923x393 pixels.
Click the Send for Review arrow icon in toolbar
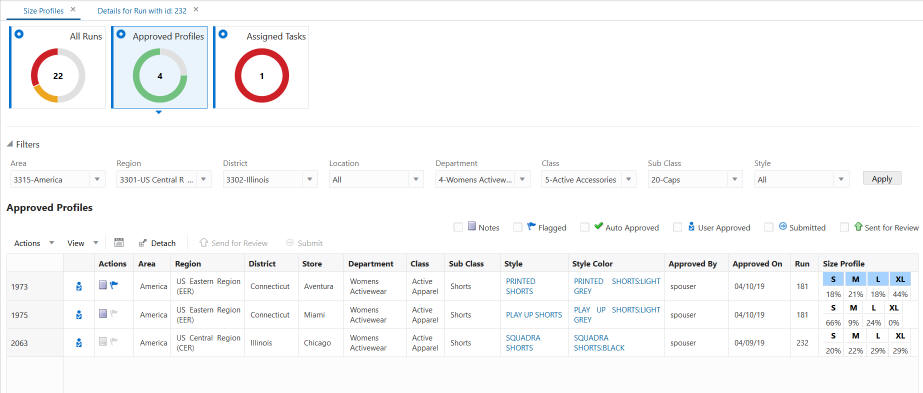click(204, 243)
